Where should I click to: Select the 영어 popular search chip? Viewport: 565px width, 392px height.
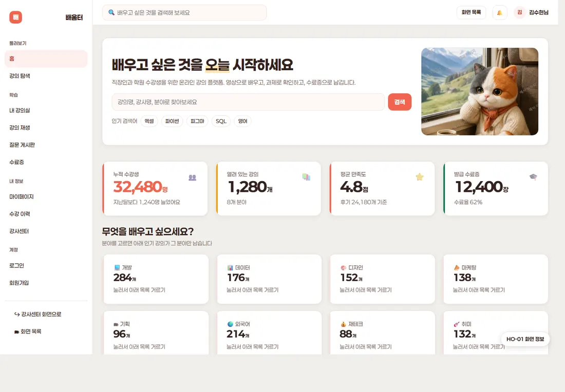(x=242, y=121)
